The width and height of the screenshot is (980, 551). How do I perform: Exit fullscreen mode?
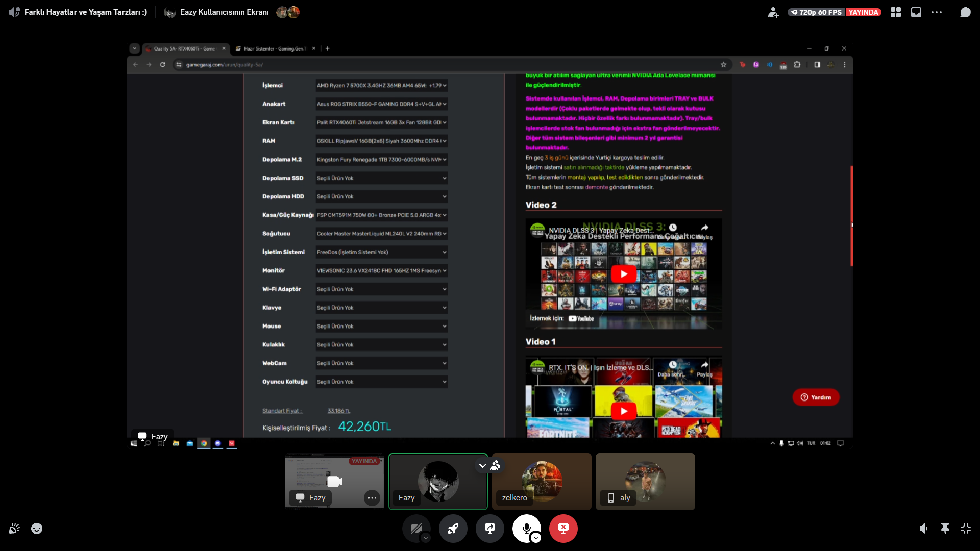coord(966,529)
